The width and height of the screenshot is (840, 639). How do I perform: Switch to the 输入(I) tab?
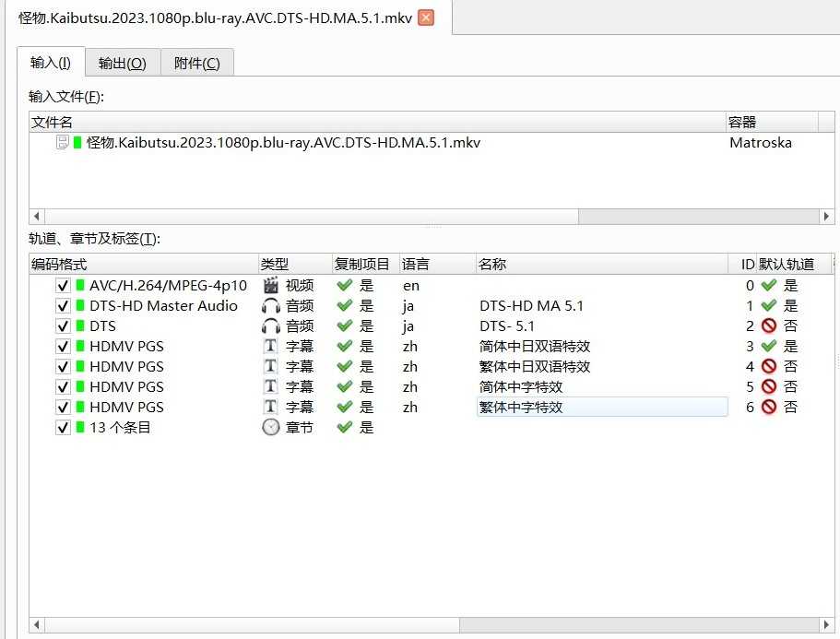point(51,63)
